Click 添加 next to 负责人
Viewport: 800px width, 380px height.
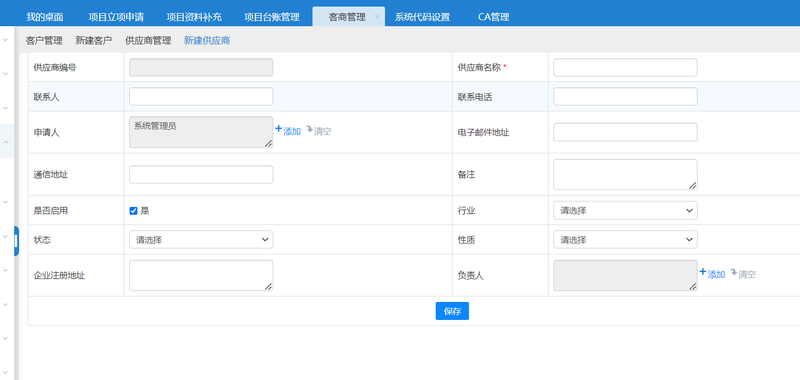click(x=712, y=274)
